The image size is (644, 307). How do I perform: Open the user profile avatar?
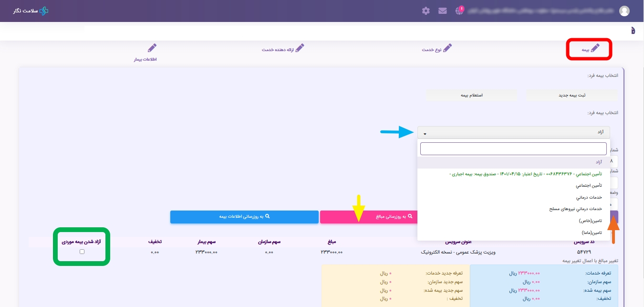[x=624, y=11]
